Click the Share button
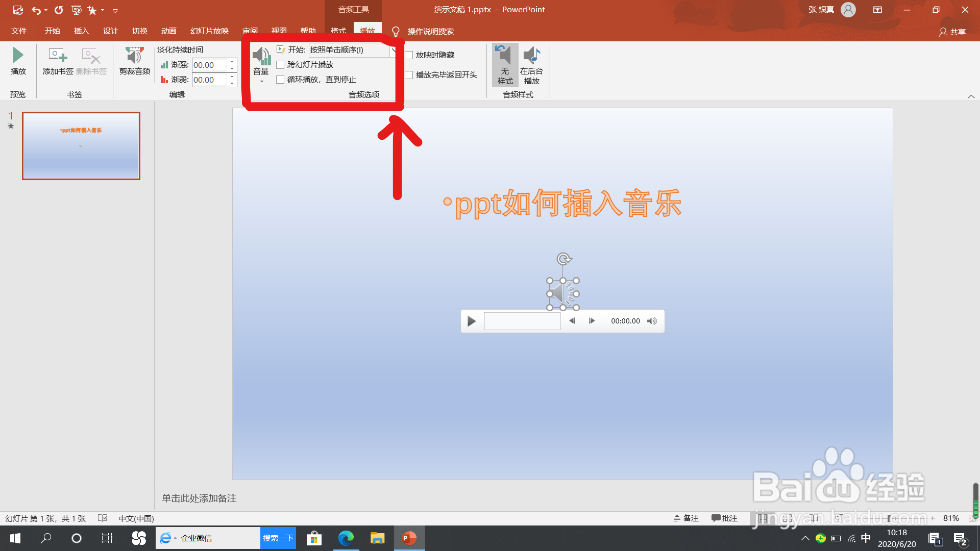980x551 pixels. pos(952,32)
